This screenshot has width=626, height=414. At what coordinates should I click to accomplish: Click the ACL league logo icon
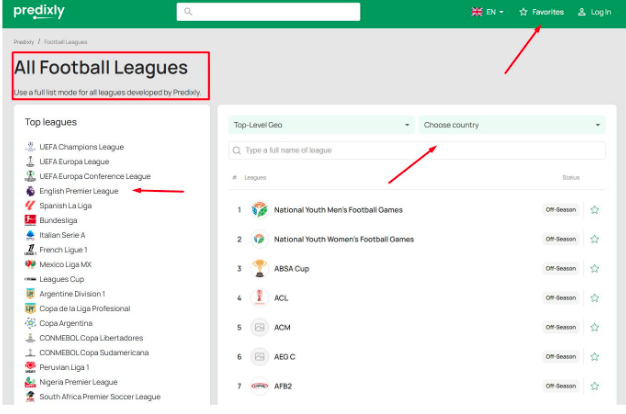point(259,298)
